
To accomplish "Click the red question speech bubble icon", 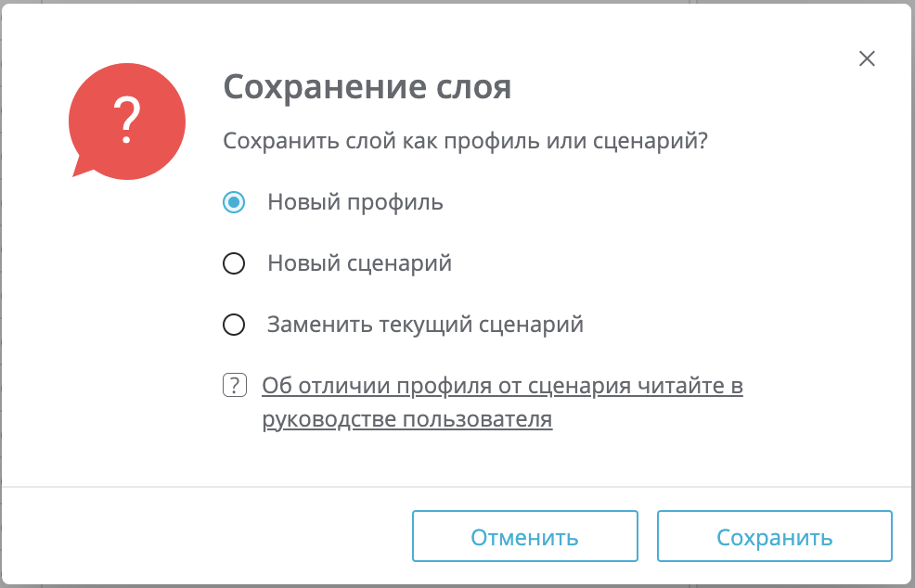I will [x=127, y=121].
